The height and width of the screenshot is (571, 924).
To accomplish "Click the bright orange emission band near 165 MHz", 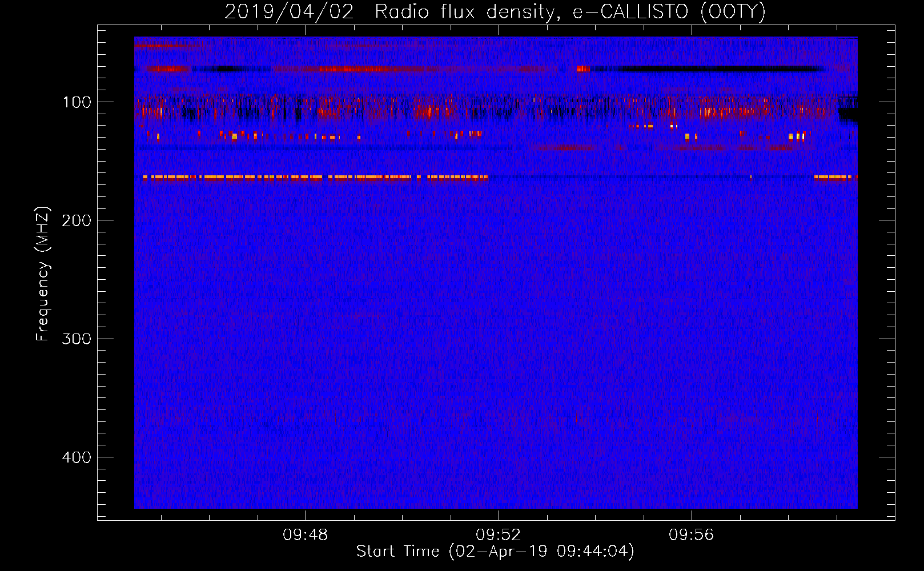I will (315, 178).
